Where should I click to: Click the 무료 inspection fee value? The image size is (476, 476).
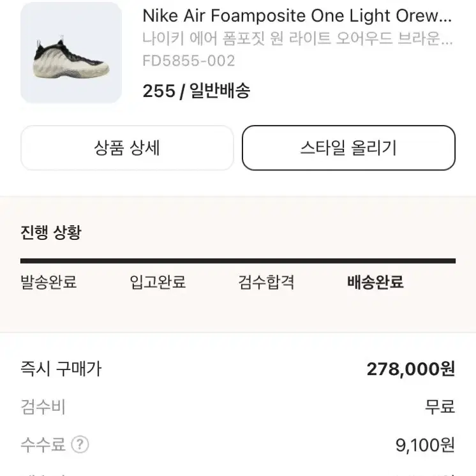coord(440,407)
